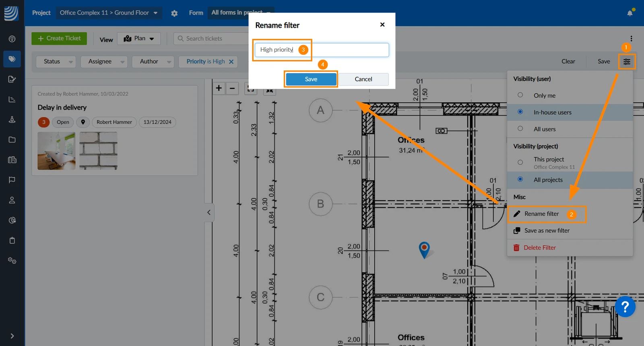This screenshot has height=346, width=644.
Task: Open the forms edit icon in sidebar
Action: coord(12,79)
